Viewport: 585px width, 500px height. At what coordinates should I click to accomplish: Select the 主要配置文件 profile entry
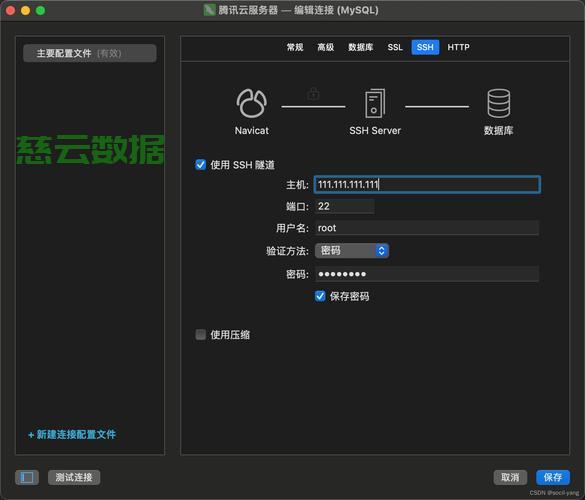click(90, 53)
